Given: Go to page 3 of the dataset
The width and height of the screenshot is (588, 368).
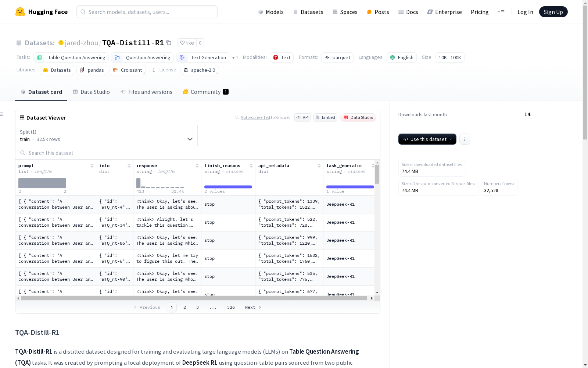Looking at the screenshot, I should coord(197,307).
